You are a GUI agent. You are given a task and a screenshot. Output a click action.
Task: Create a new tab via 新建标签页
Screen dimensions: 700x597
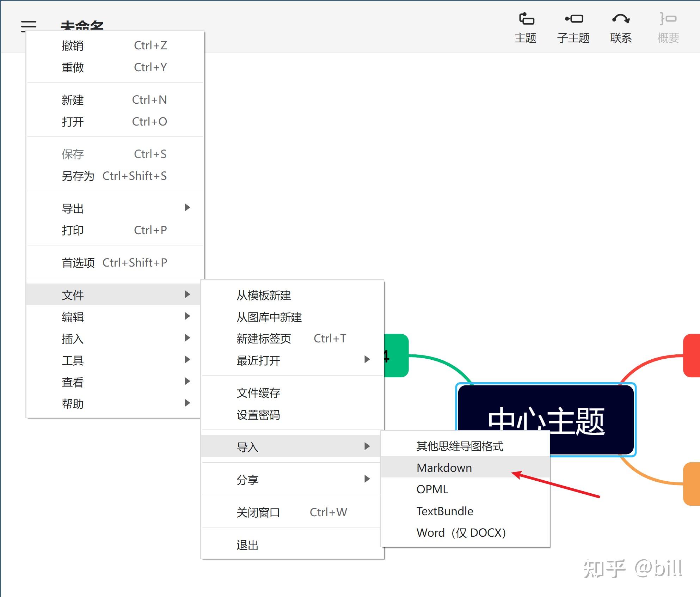point(263,339)
